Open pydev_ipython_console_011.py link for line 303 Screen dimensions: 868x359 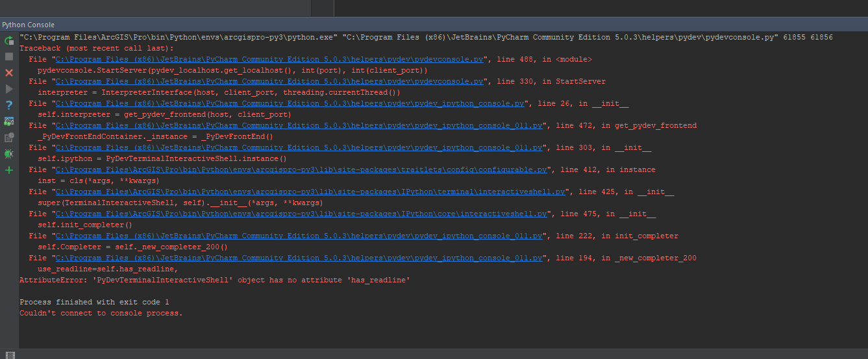click(299, 147)
